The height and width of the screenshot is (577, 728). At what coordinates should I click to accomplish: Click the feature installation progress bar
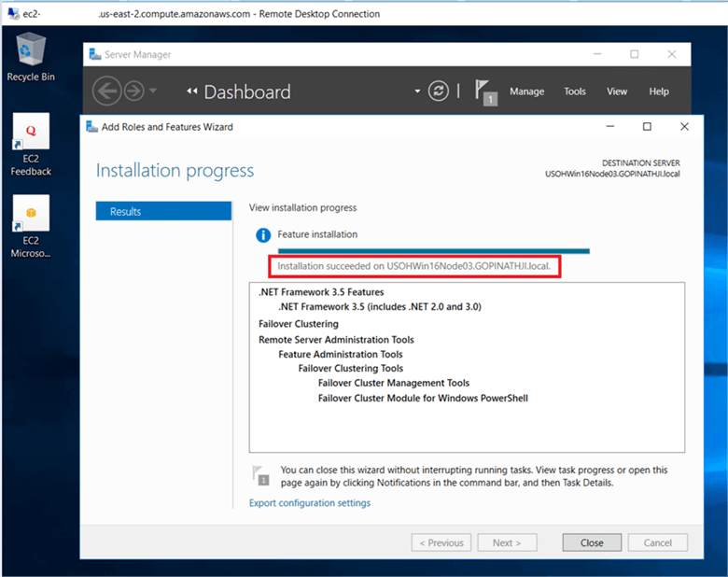[x=434, y=251]
